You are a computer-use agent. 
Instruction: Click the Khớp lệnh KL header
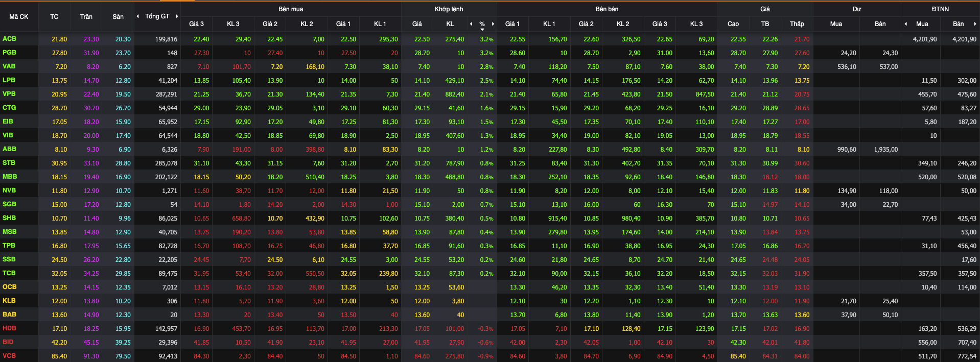(x=450, y=24)
